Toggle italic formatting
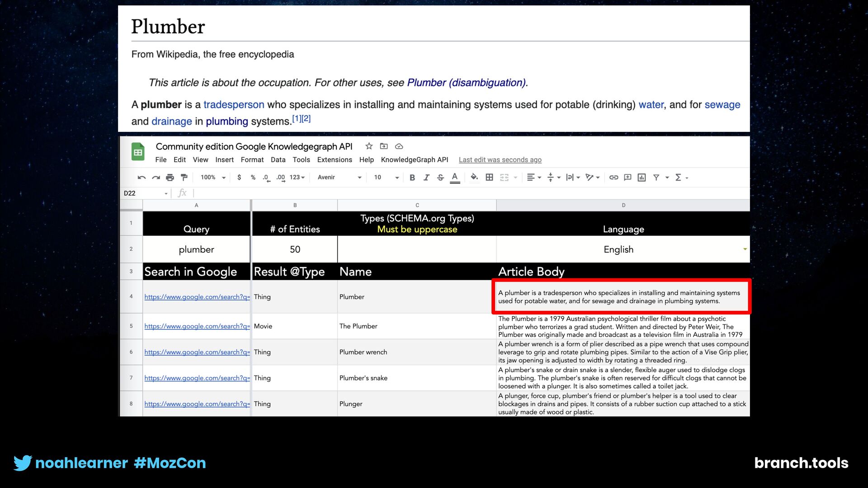This screenshot has width=868, height=488. [426, 178]
